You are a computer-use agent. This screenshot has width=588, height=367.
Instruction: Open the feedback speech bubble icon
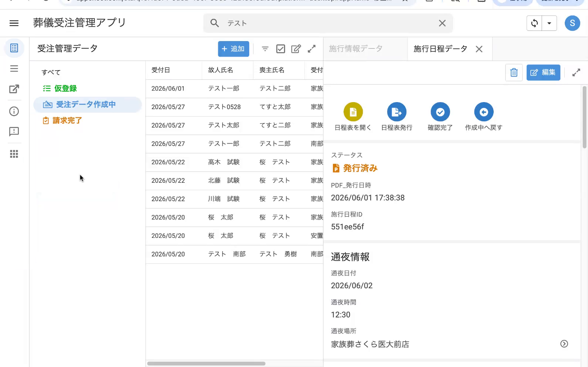pyautogui.click(x=14, y=132)
